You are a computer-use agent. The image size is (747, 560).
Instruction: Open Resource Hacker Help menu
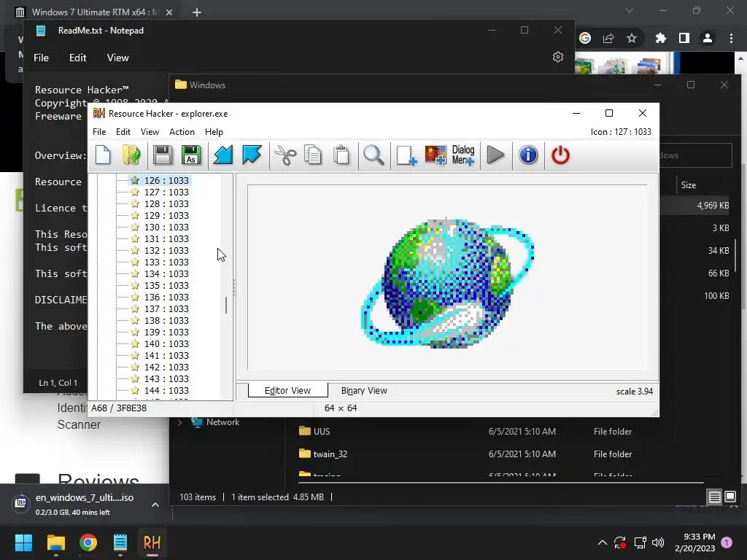tap(214, 132)
